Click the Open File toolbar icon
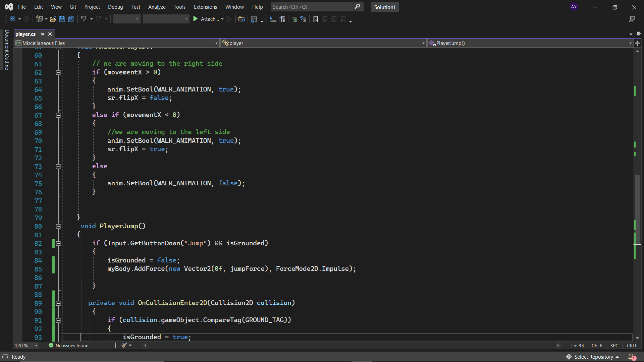The image size is (644, 362). pos(53,19)
